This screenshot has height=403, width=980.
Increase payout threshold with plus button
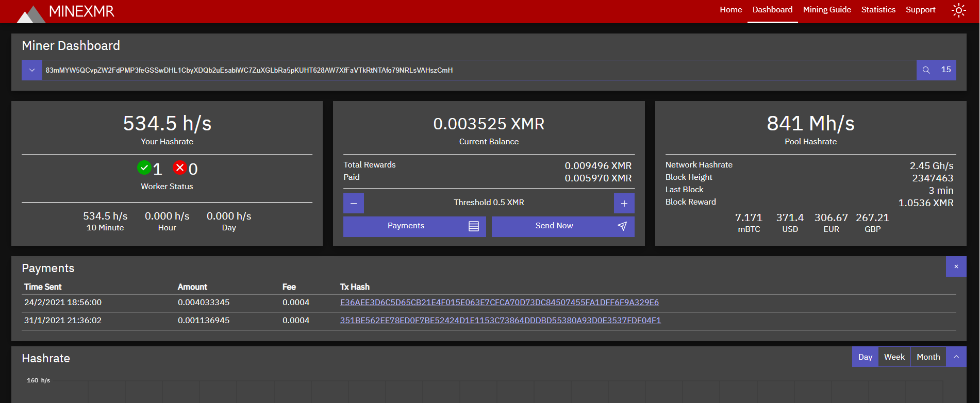pos(624,203)
